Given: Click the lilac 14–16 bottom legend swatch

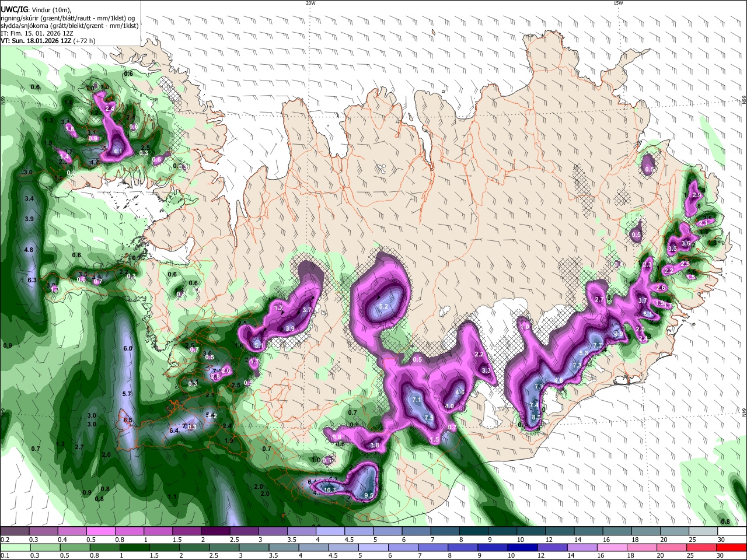Looking at the screenshot, I should (x=582, y=548).
